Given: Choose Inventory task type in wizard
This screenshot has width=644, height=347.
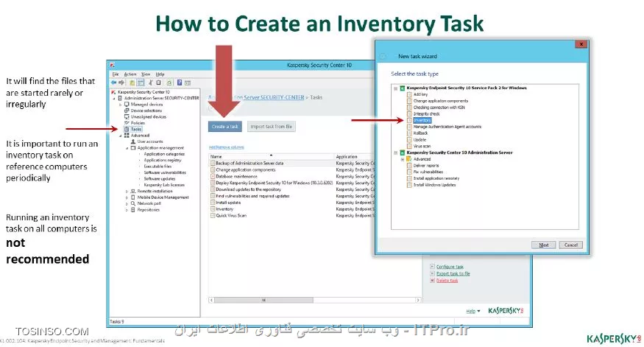Looking at the screenshot, I should [422, 121].
